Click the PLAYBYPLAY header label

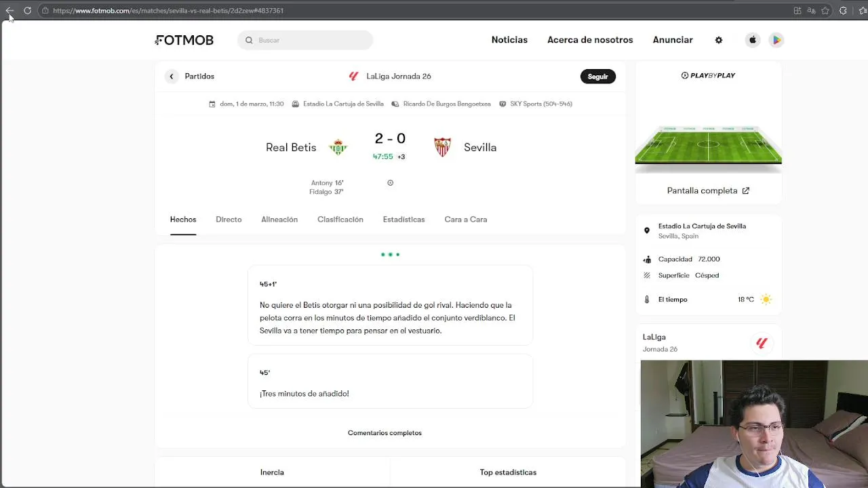coord(708,75)
